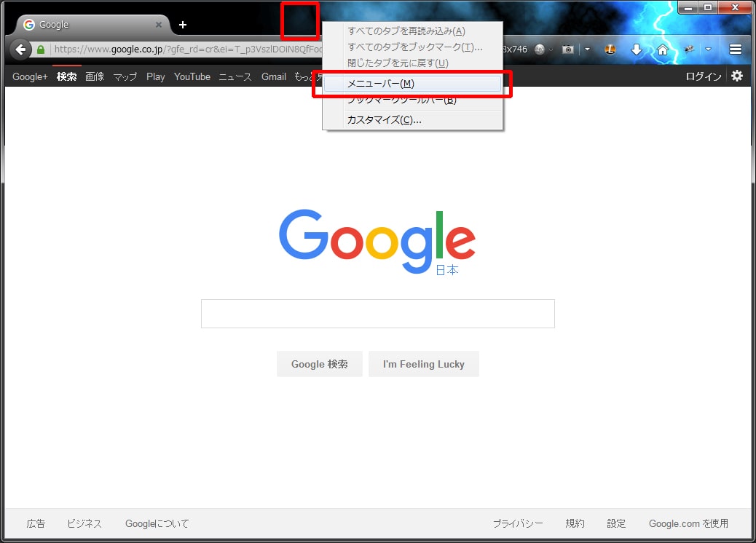Open the Firefox hamburger menu
The height and width of the screenshot is (543, 756).
coord(736,49)
